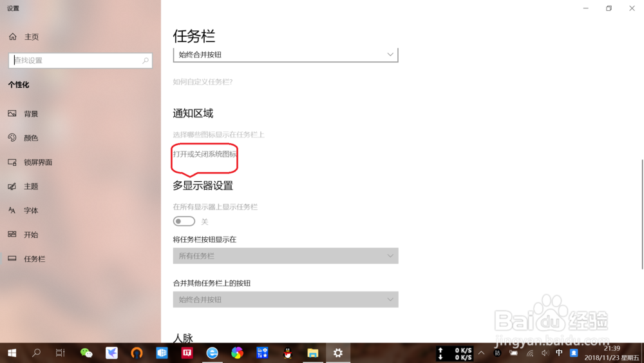Click network speed monitor in taskbar
This screenshot has width=644, height=363.
pyautogui.click(x=455, y=353)
